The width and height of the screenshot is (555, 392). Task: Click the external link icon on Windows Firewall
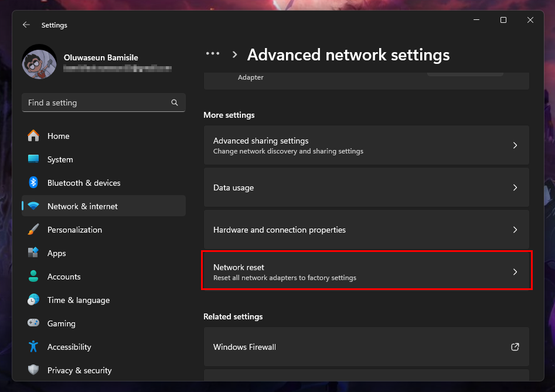pos(515,347)
